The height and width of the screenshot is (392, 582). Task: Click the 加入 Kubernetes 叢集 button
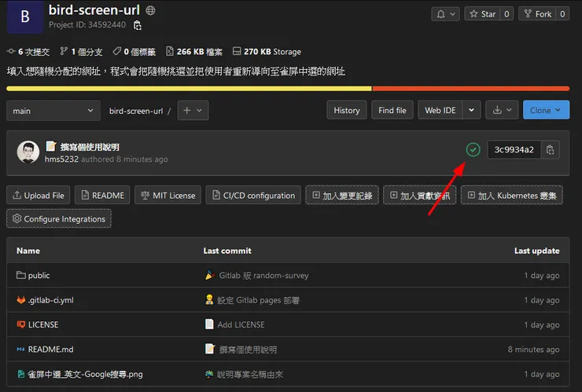[x=512, y=195]
